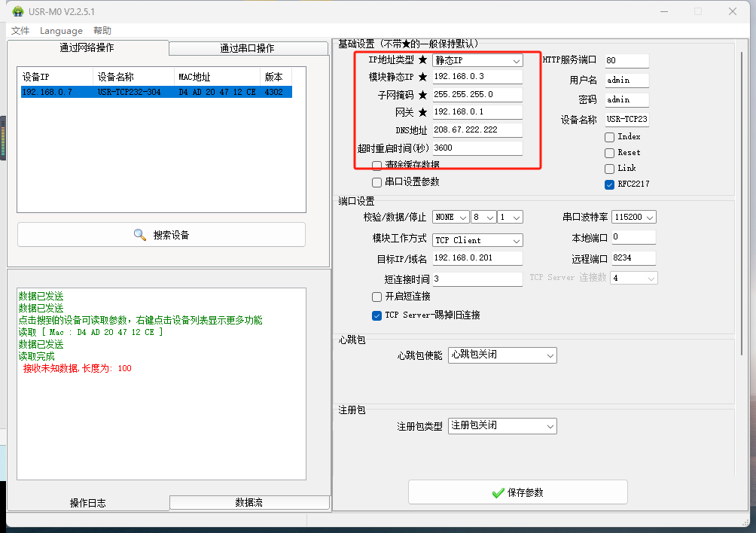The height and width of the screenshot is (533, 756).
Task: Click the 模块静态IP input field
Action: point(477,77)
